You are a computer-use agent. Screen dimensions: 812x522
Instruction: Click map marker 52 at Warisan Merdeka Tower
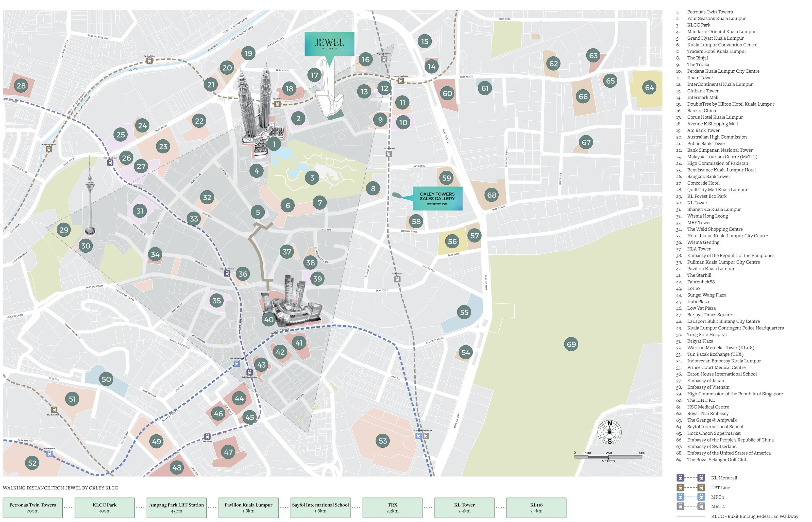pos(32,463)
